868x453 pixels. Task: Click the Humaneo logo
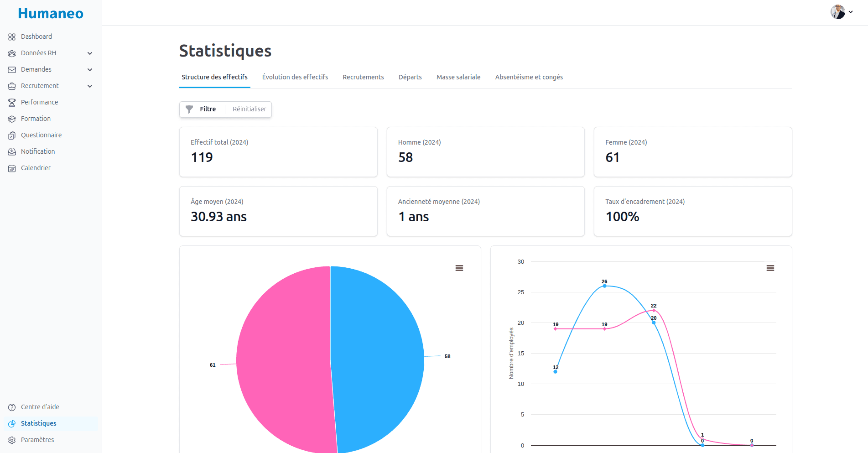[51, 14]
